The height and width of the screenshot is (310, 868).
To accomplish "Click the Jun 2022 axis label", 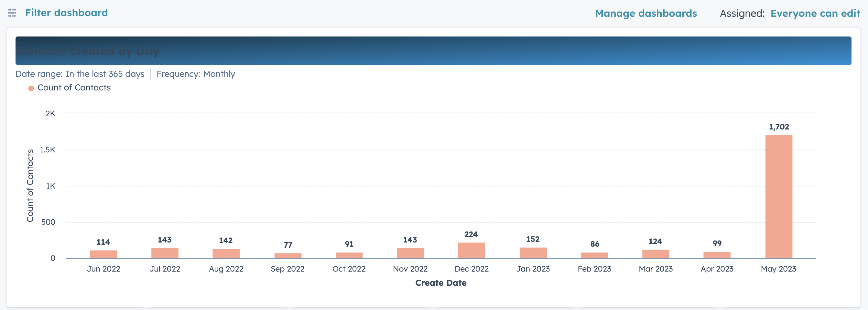I will point(103,269).
